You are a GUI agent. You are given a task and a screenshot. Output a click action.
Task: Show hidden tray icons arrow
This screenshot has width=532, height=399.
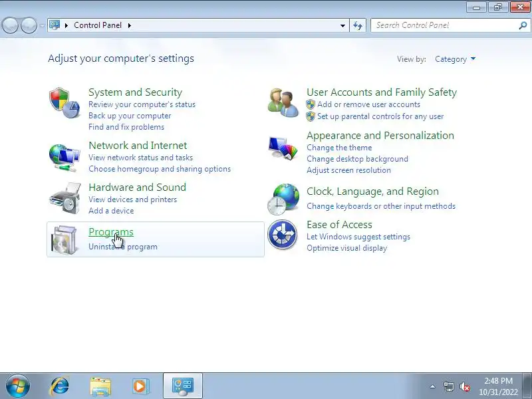tap(433, 386)
